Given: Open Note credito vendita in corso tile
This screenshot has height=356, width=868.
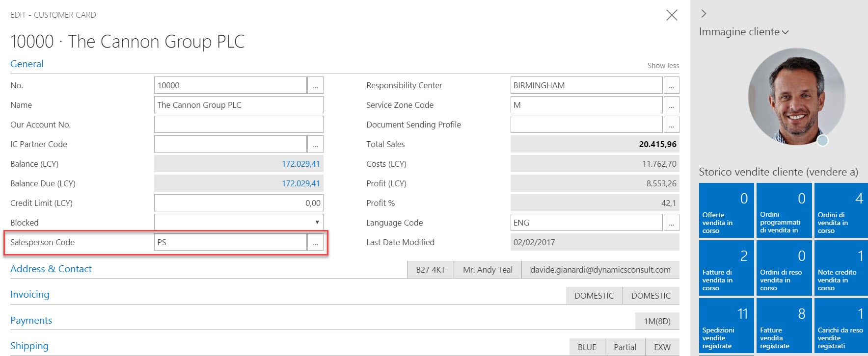Looking at the screenshot, I should [x=841, y=268].
